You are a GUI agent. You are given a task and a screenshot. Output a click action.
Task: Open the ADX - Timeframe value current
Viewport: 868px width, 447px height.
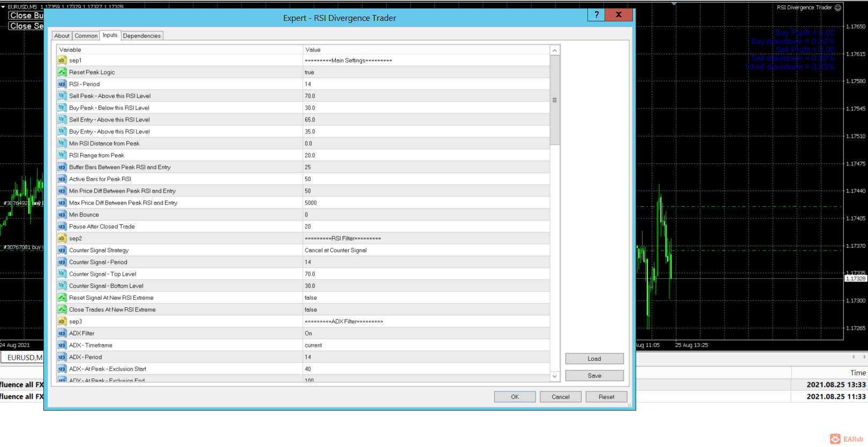[426, 345]
